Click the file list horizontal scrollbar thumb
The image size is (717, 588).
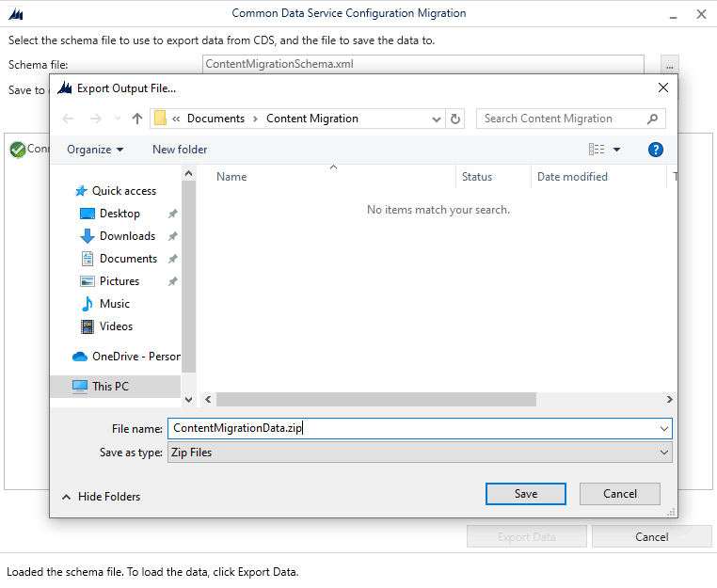[375, 400]
